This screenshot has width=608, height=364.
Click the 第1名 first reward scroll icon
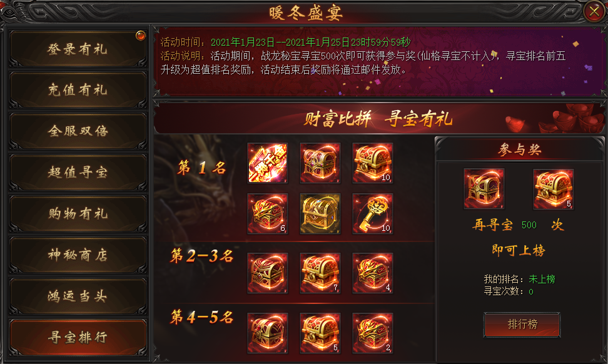(268, 163)
